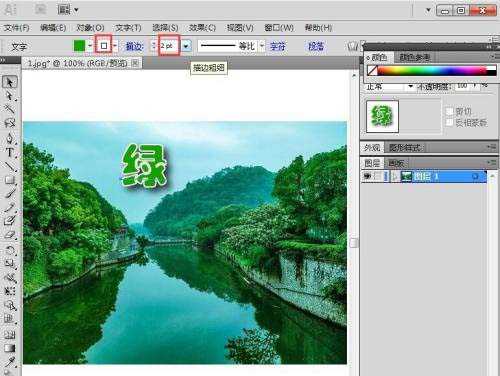The height and width of the screenshot is (376, 500).
Task: Click the 字符 link in control bar
Action: pos(278,46)
